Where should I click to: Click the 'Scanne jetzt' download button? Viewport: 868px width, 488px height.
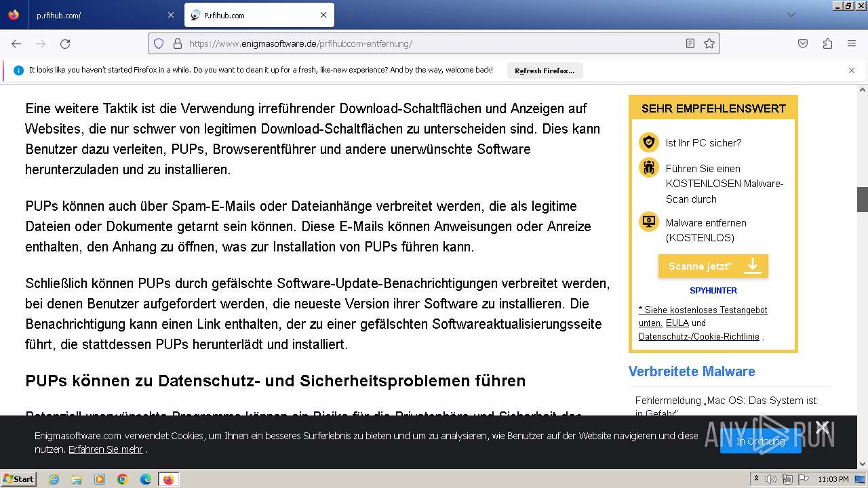pos(713,266)
